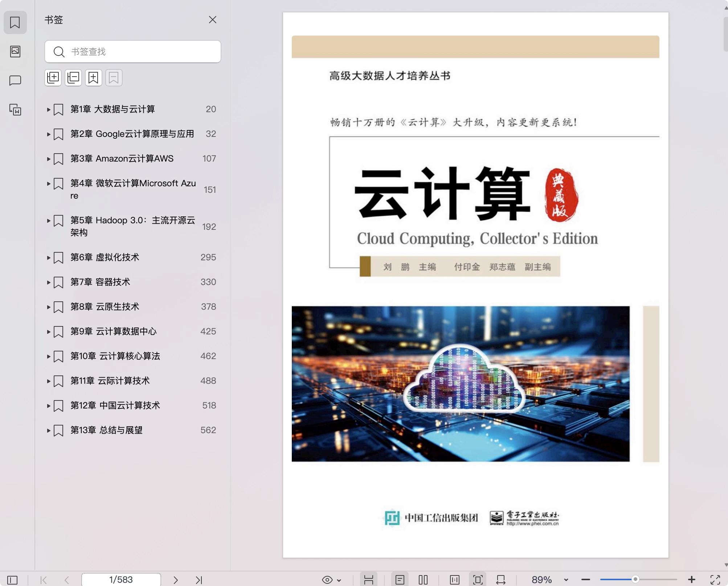Image resolution: width=728 pixels, height=586 pixels.
Task: Open the bookmarks sidebar panel
Action: coord(15,23)
